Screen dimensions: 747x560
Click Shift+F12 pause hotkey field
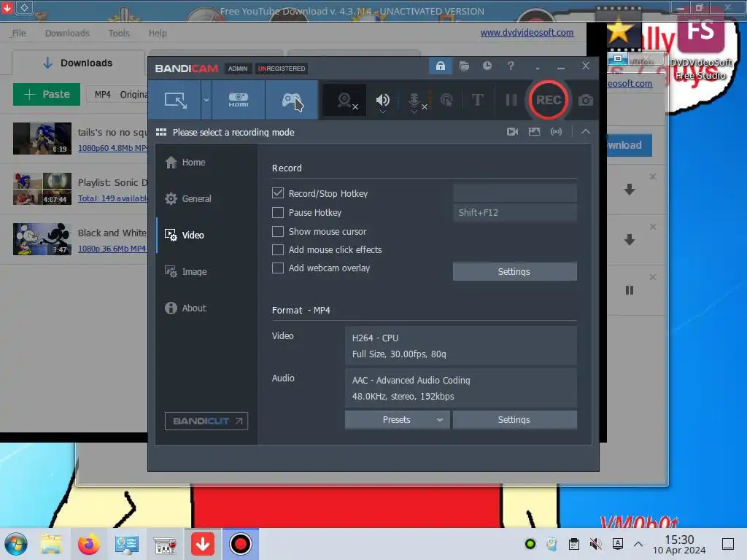point(515,212)
